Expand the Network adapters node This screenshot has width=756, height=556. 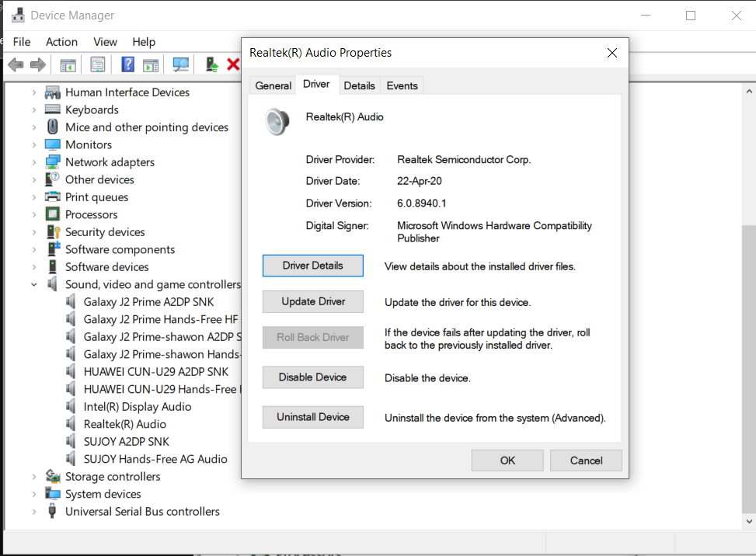(x=33, y=162)
